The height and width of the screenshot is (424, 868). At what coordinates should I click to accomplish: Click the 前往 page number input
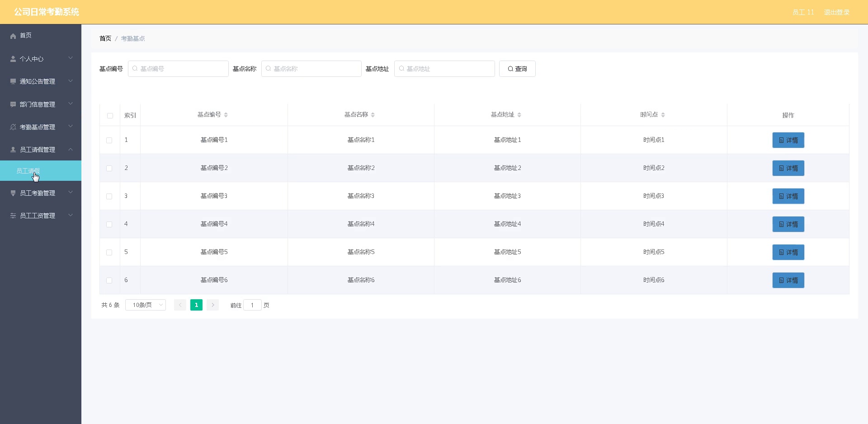click(252, 305)
